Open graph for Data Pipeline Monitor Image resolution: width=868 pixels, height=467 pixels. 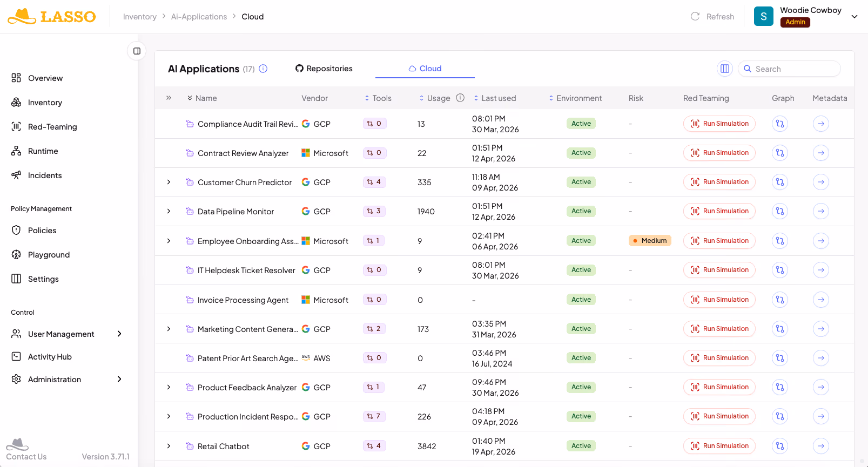[779, 211]
